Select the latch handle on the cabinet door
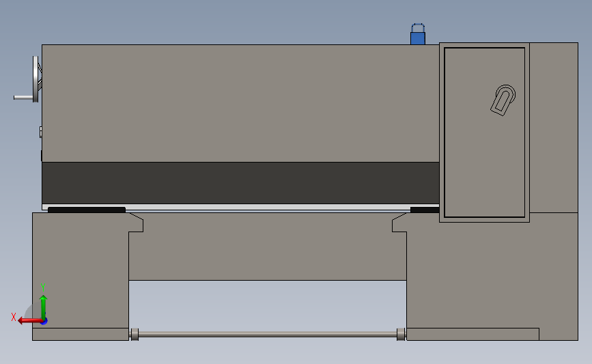 503,100
